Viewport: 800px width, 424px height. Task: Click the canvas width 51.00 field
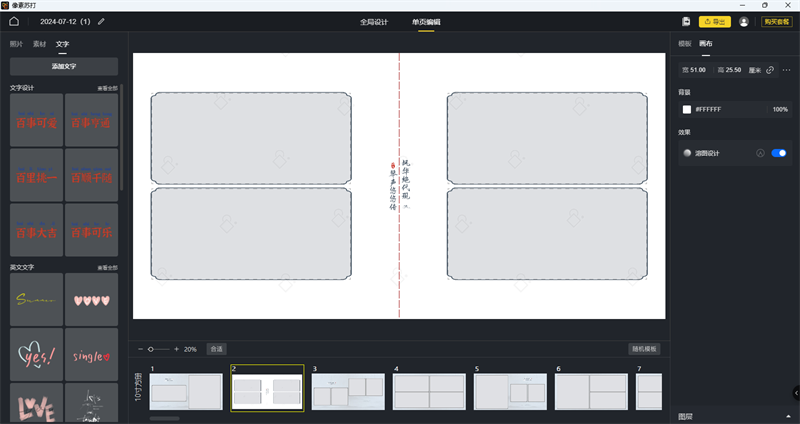click(694, 70)
